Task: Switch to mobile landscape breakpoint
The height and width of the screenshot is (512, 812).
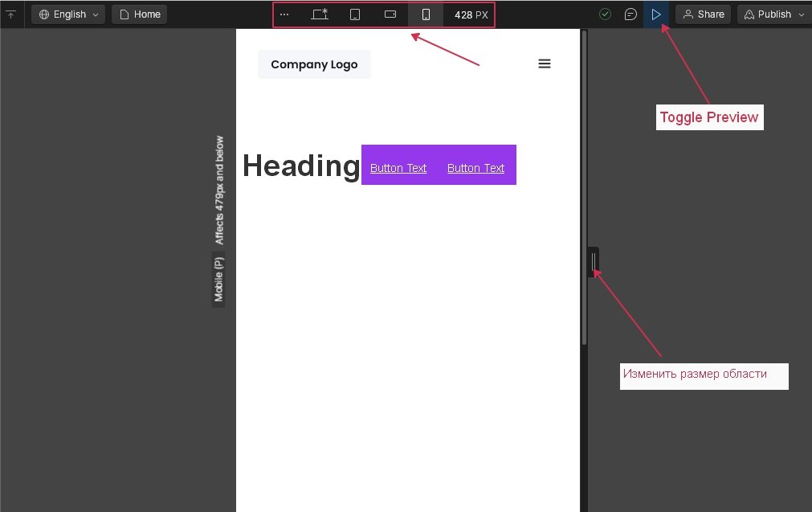Action: tap(390, 14)
